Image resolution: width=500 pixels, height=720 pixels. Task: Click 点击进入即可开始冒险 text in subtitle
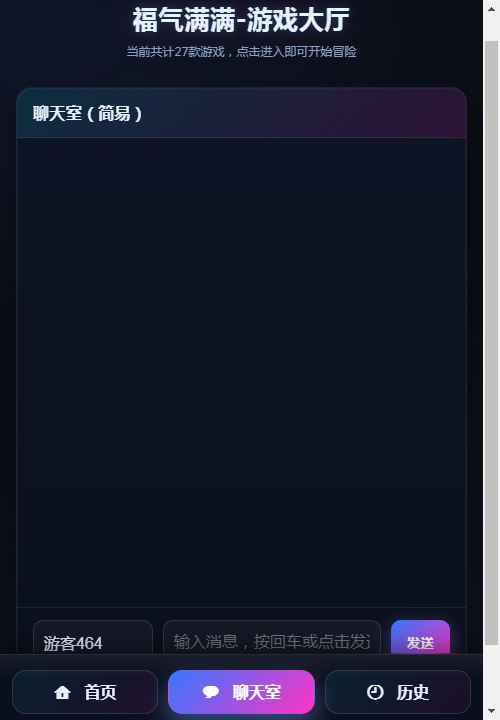point(296,51)
